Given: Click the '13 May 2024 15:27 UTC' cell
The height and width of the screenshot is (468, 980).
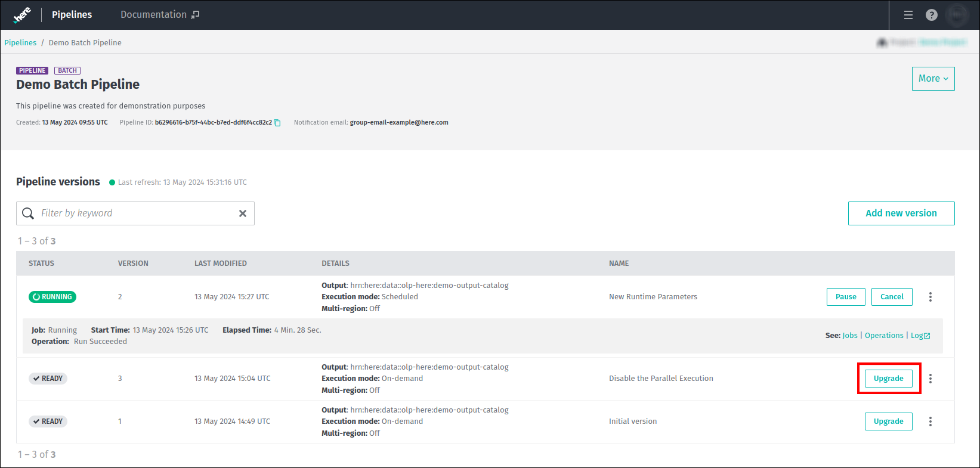Looking at the screenshot, I should [x=231, y=297].
